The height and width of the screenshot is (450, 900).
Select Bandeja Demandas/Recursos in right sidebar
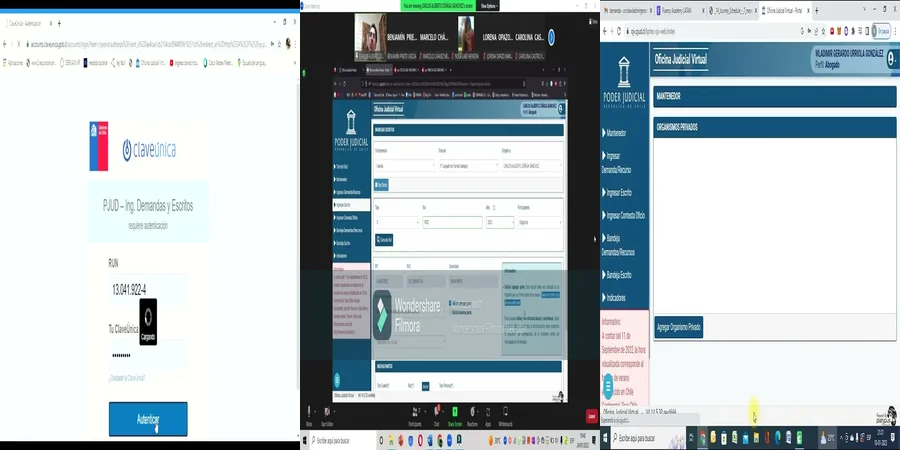pos(618,245)
